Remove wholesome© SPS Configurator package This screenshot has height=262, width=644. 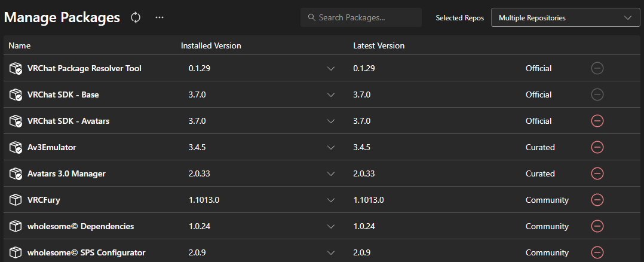[x=597, y=252]
